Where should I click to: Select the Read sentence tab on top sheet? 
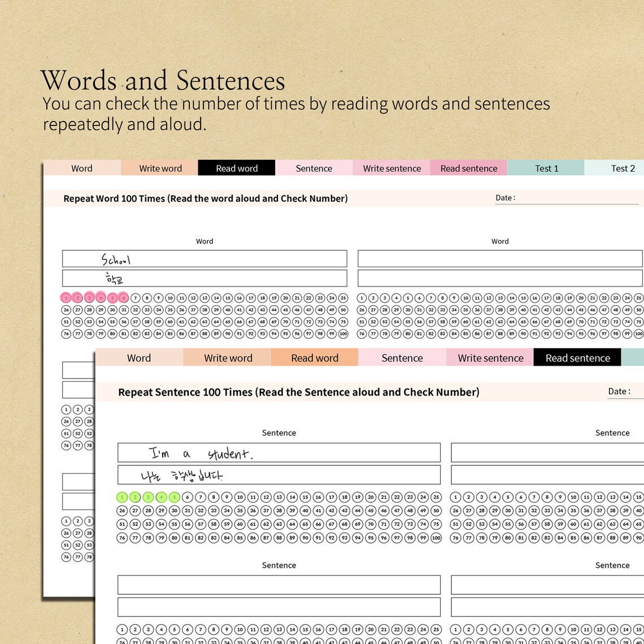[x=468, y=168]
